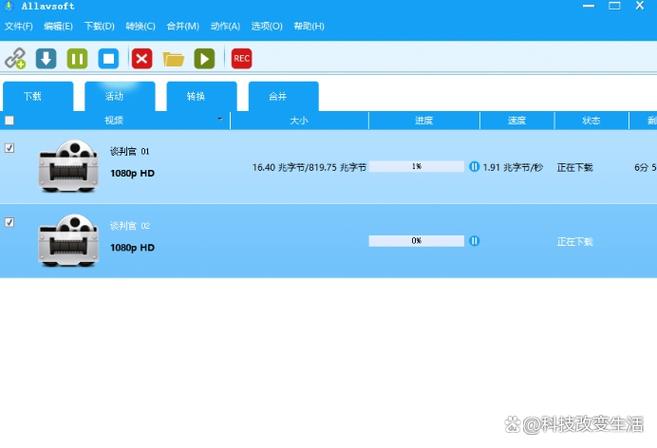Toggle the select-all checkbox in header

pyautogui.click(x=9, y=121)
